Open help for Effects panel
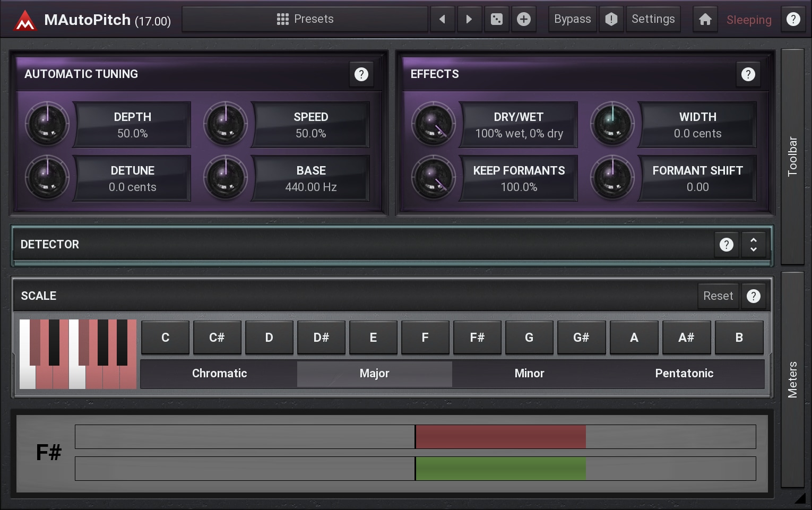Screen dimensions: 812x510 (748, 74)
